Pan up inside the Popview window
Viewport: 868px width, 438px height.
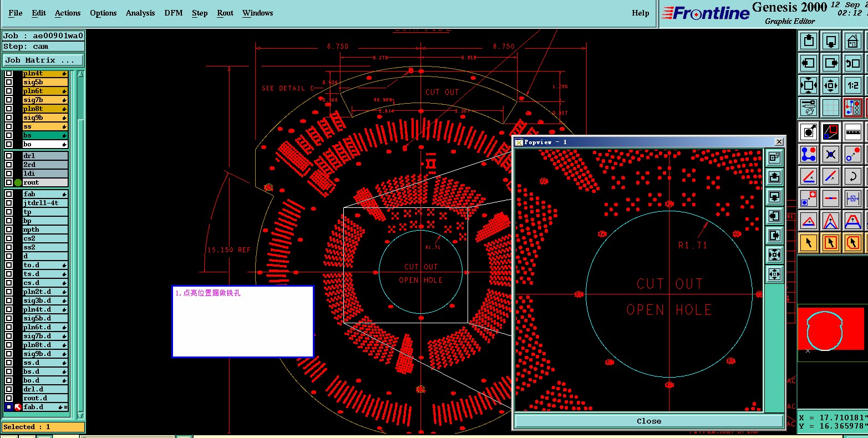[x=774, y=177]
